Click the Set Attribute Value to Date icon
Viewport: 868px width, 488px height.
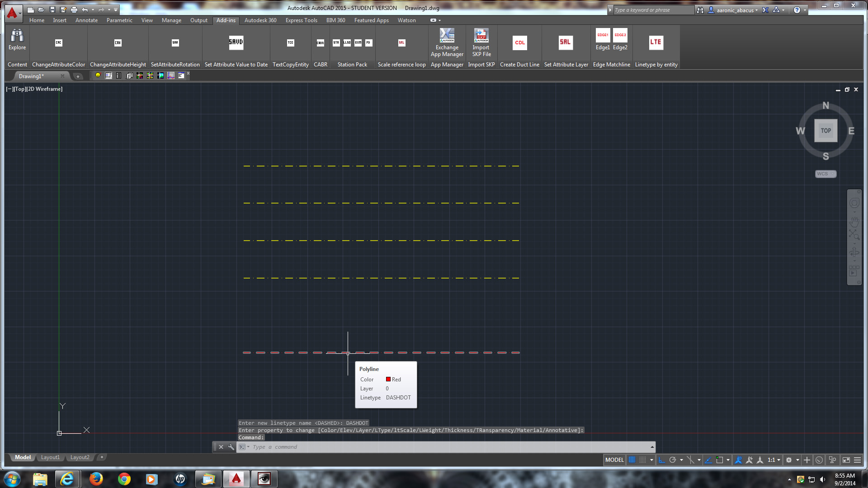236,42
